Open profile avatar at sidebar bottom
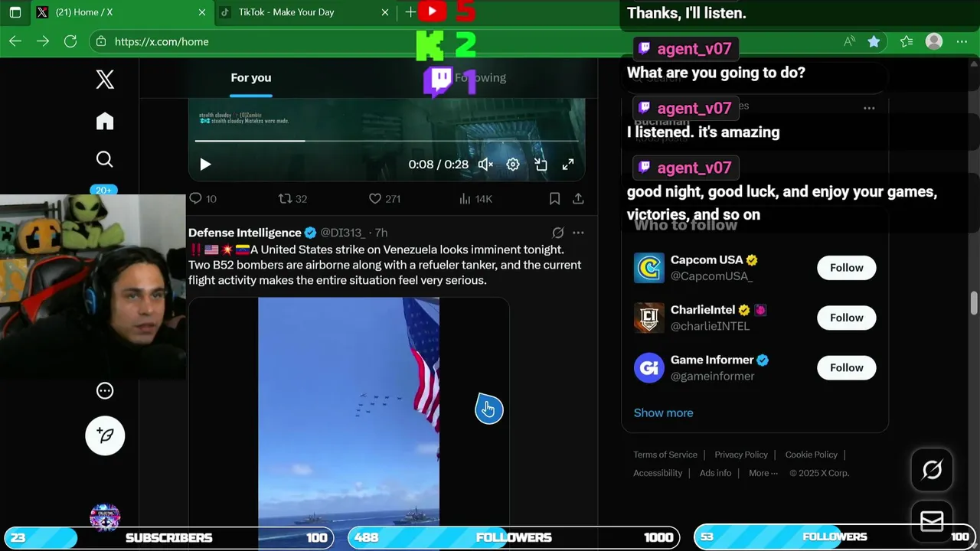The height and width of the screenshot is (551, 980). [x=105, y=517]
